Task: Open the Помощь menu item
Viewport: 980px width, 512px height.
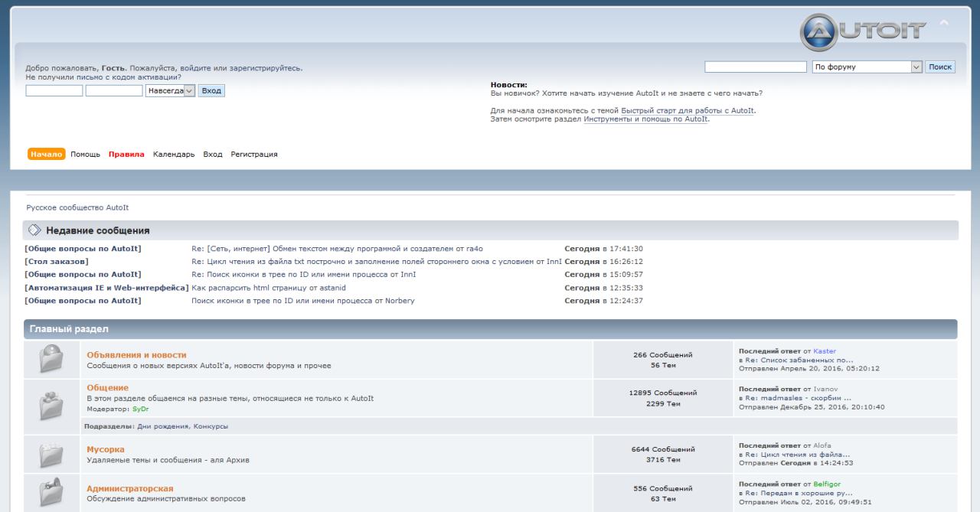Action: [x=86, y=155]
